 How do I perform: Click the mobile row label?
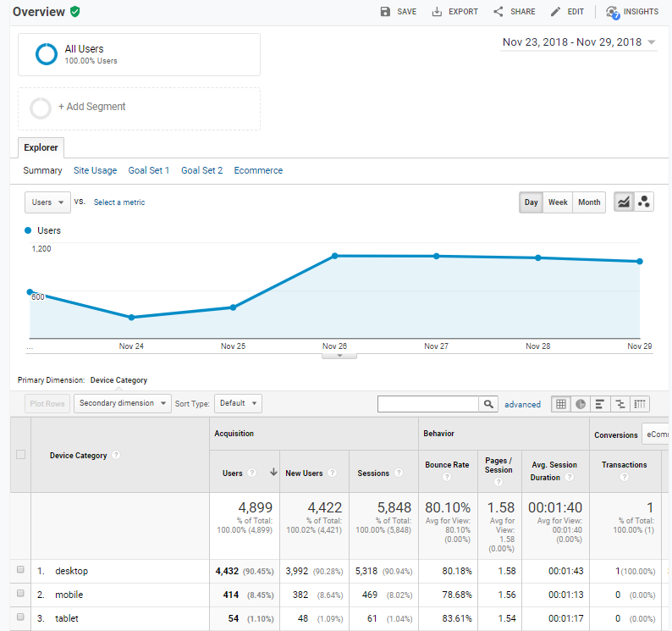[x=69, y=595]
